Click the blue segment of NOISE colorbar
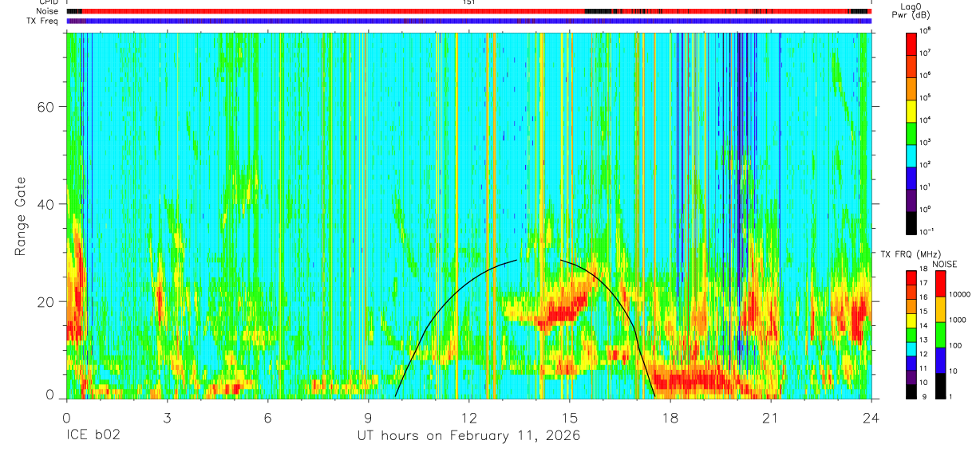980x452 pixels. 941,360
